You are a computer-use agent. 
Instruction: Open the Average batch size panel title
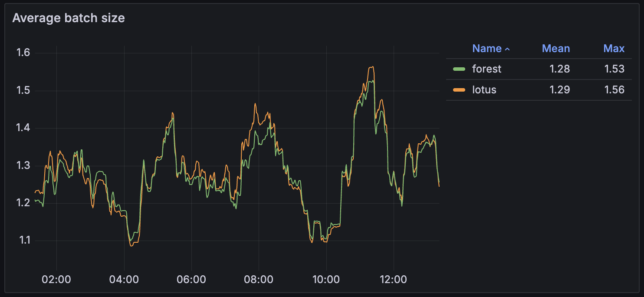(69, 18)
